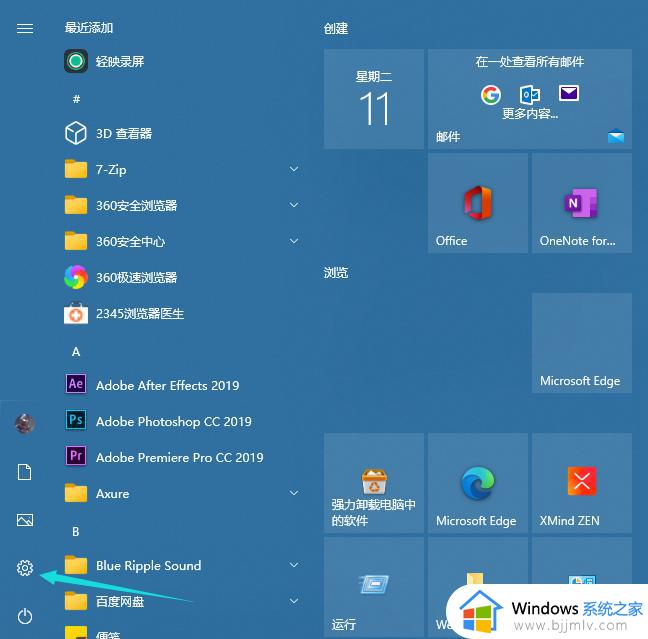
Task: Open the calendar tile showing 星期二 11
Action: tap(374, 99)
